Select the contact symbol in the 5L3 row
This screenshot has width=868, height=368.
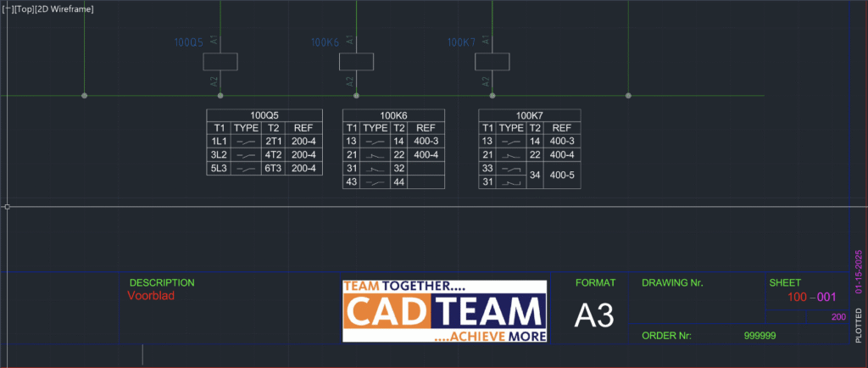point(247,169)
